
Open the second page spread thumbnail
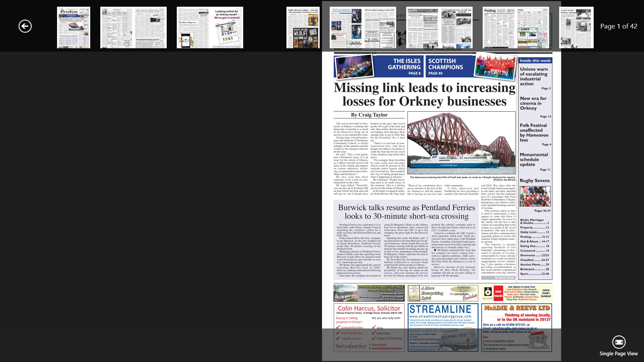(x=133, y=27)
